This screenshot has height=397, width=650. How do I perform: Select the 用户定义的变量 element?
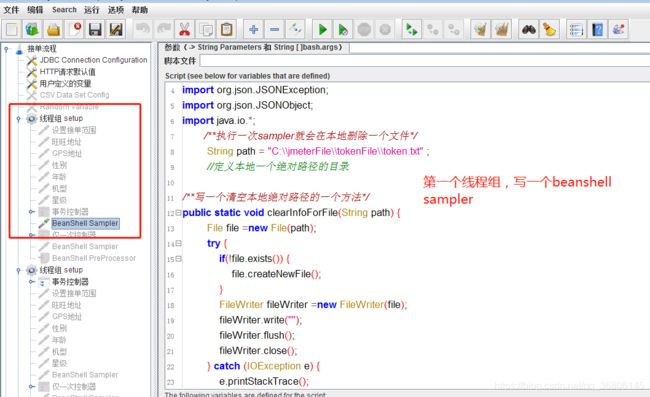point(65,84)
